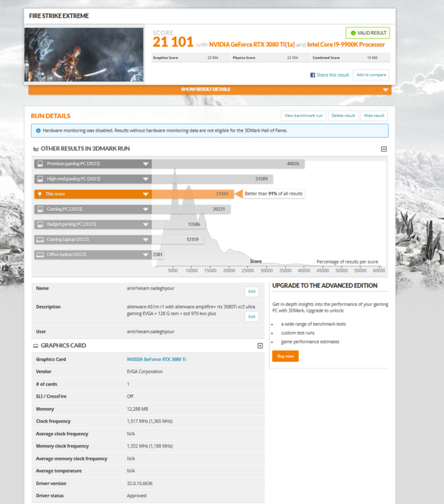
Task: Open the Gaming PC (2023) dropdown arrow
Action: point(145,209)
